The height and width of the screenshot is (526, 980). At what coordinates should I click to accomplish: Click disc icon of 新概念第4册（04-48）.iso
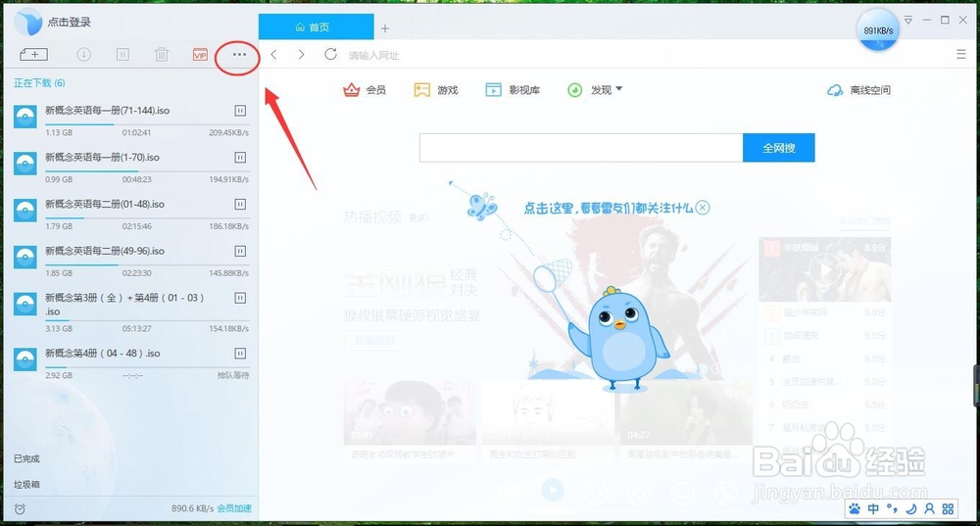point(25,359)
